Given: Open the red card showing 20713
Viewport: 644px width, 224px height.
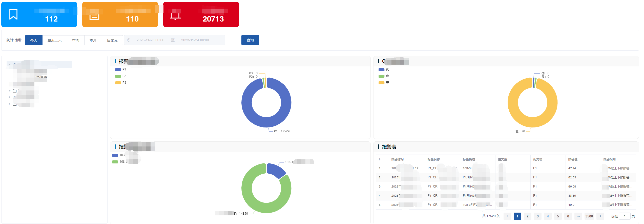Looking at the screenshot, I should 201,14.
